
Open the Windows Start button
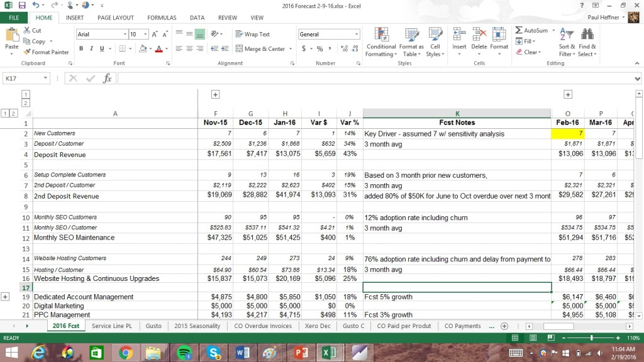pos(11,353)
